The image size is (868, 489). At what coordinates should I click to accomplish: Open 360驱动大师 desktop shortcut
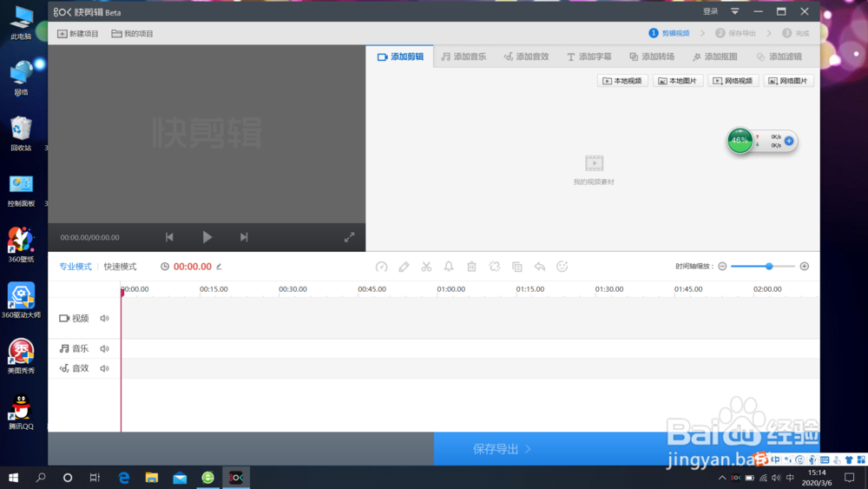point(21,301)
